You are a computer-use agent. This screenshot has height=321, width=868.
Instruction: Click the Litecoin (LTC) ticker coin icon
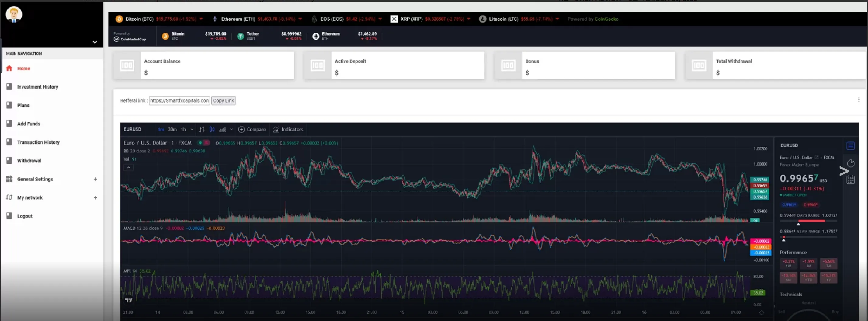483,19
